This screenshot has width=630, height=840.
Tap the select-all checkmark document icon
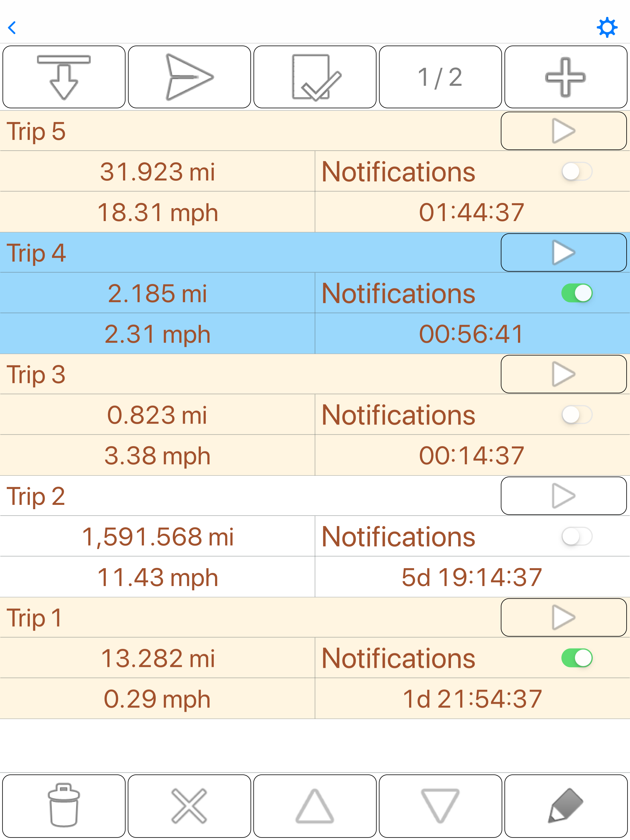click(x=315, y=77)
